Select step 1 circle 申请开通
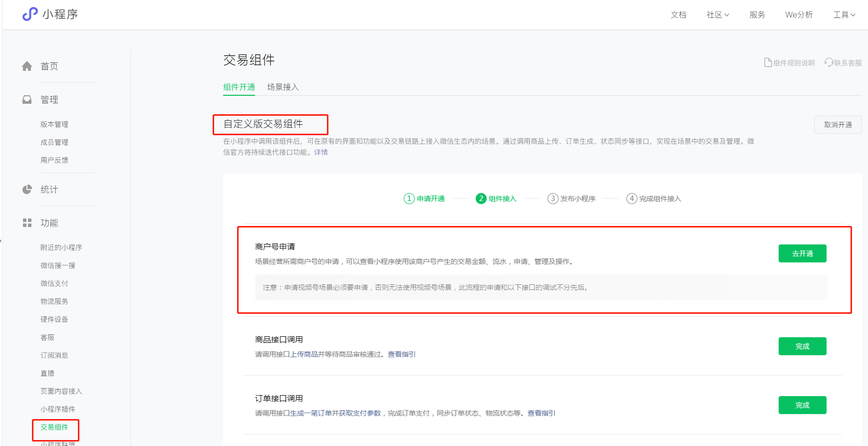868x446 pixels. click(409, 199)
